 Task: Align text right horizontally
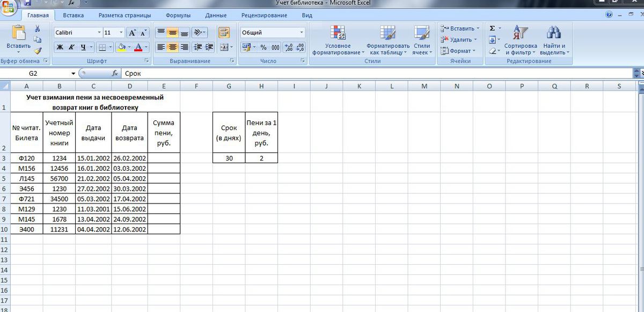[x=184, y=47]
